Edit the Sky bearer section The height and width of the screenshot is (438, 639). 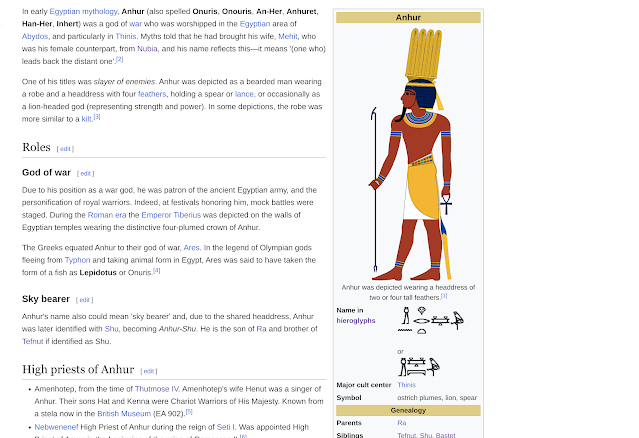point(84,300)
